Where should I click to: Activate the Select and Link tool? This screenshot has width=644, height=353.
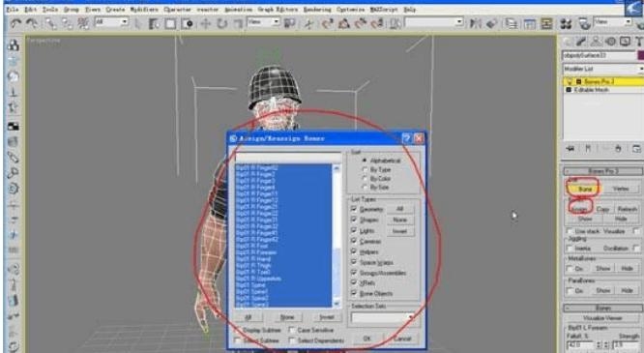pyautogui.click(x=51, y=23)
